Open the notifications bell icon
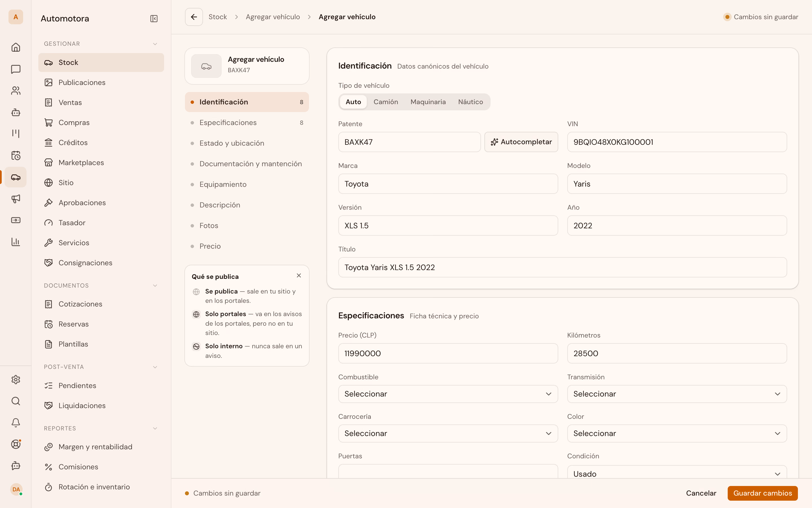The width and height of the screenshot is (812, 508). click(x=16, y=423)
